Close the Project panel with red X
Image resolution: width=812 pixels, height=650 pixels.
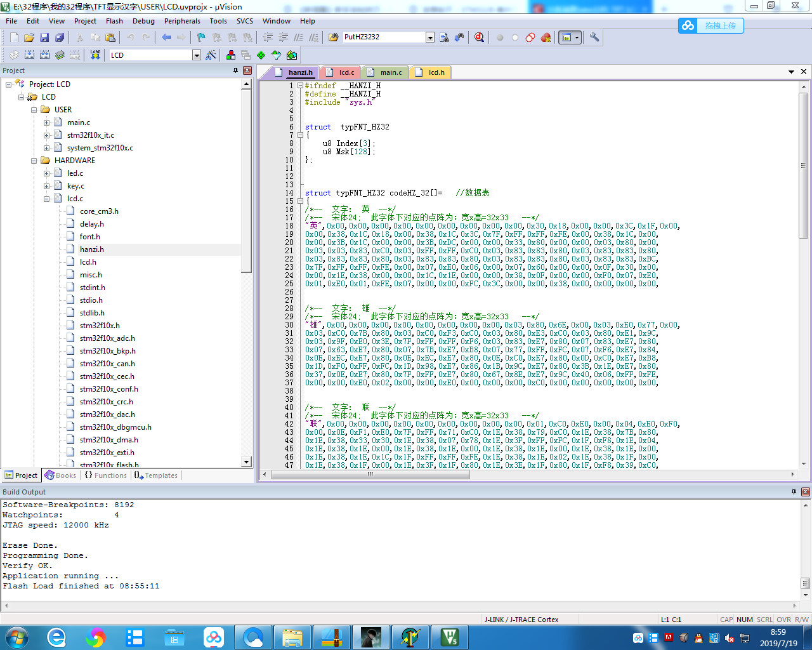coord(247,70)
